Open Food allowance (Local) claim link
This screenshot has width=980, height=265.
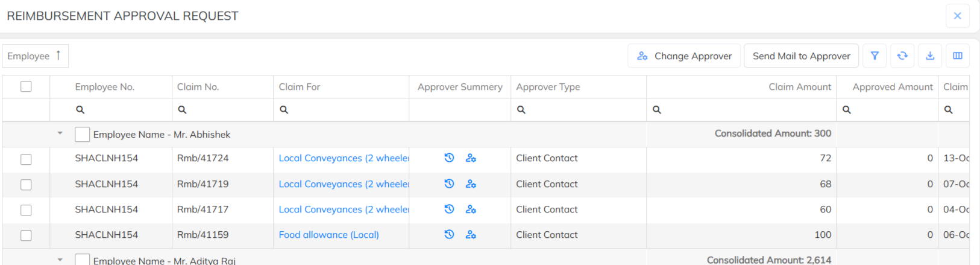[328, 235]
